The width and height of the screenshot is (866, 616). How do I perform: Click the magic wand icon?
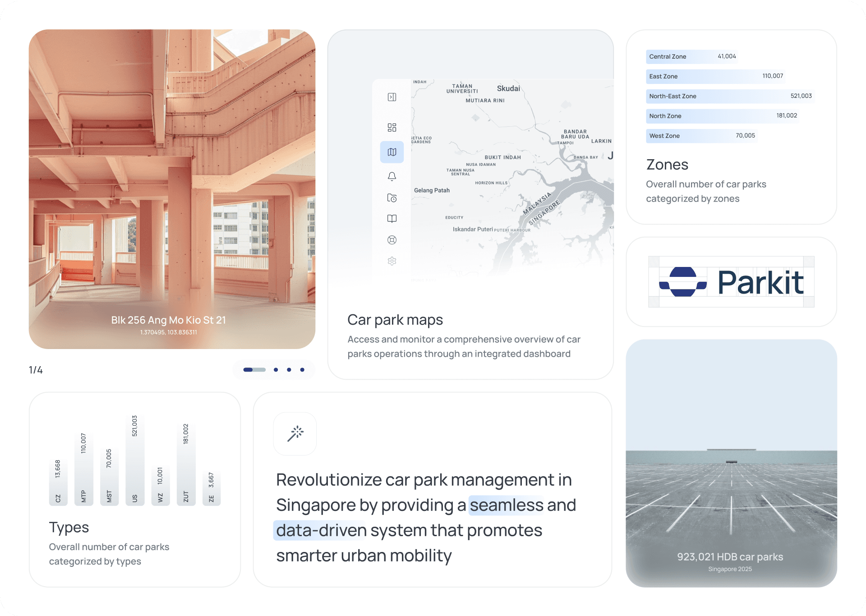coord(295,434)
